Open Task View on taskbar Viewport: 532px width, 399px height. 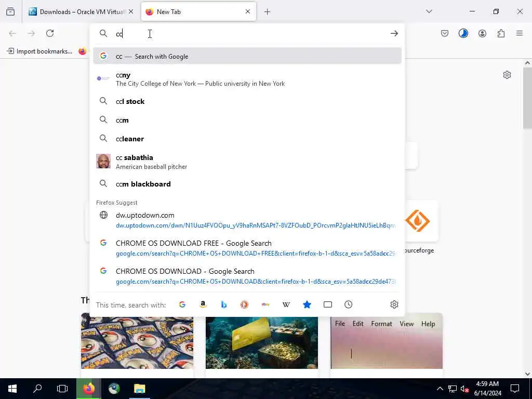point(62,389)
